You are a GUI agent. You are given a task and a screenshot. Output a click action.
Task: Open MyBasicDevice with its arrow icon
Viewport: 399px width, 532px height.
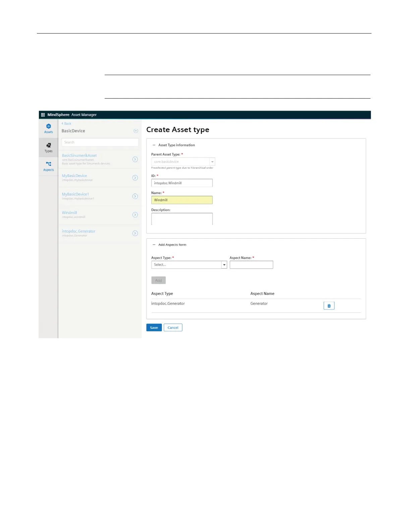pyautogui.click(x=135, y=178)
